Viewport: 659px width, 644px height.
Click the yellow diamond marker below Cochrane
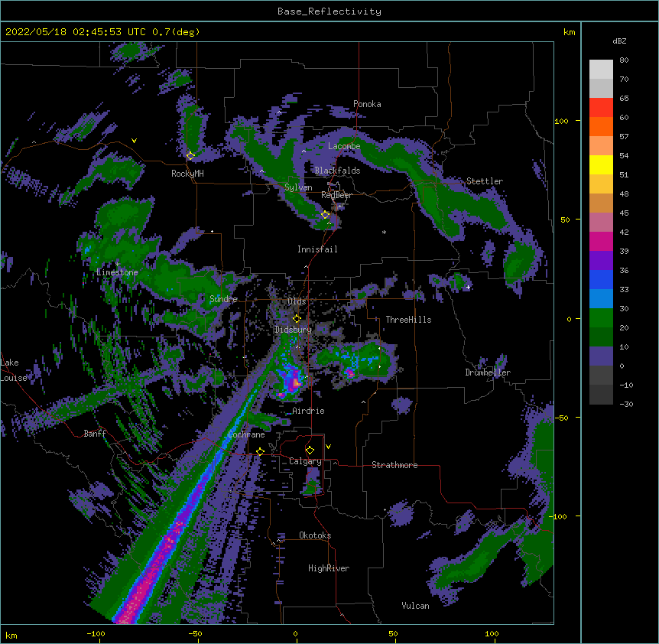point(260,451)
